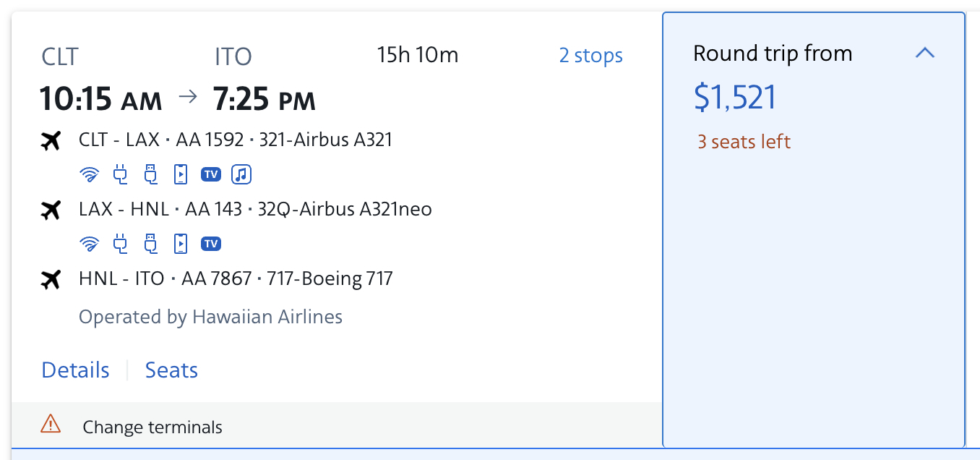Screen dimensions: 980x460
Task: Open the Seats link
Action: 171,370
